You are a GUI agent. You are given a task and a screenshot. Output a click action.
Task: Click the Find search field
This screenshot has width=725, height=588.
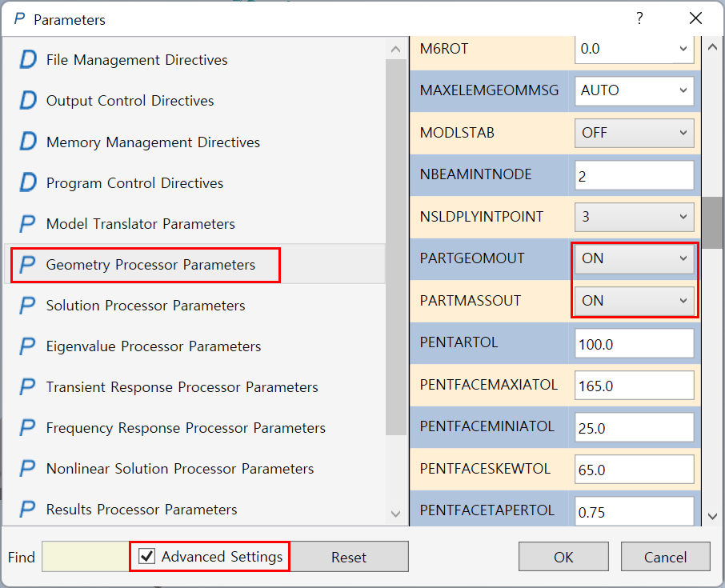85,557
